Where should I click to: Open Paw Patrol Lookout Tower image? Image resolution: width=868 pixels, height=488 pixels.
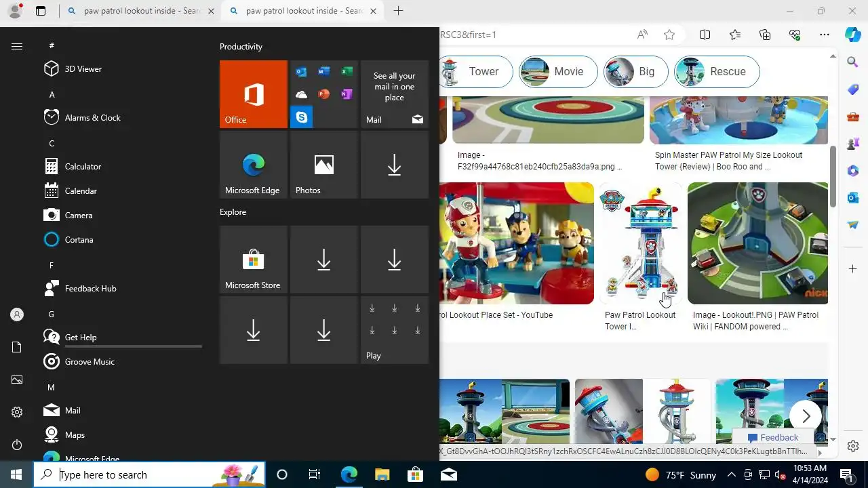click(x=641, y=243)
